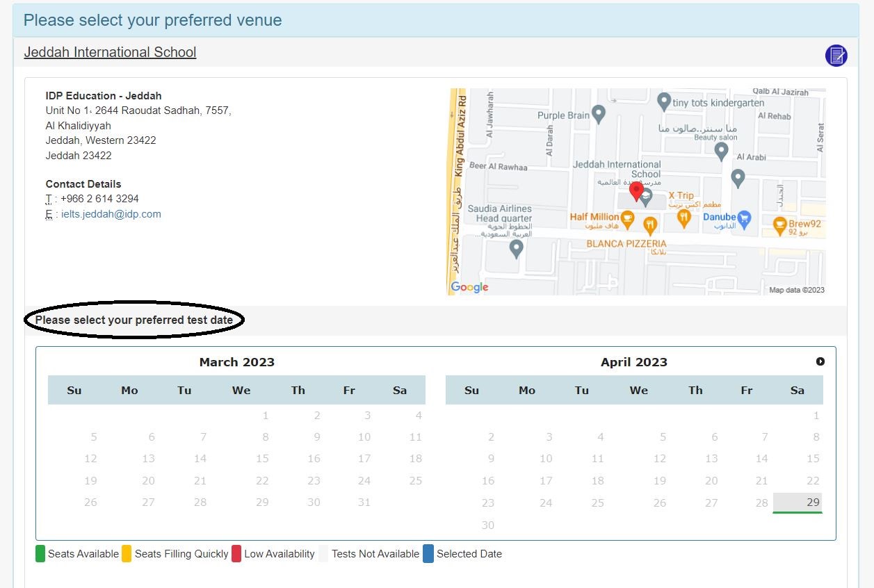874x588 pixels.
Task: Click the Jeddah International School venue heading
Action: tap(109, 52)
